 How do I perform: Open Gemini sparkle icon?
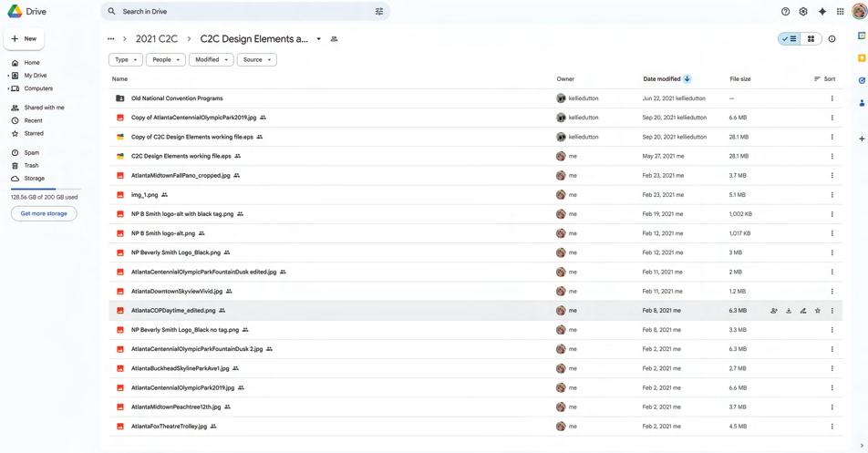click(822, 11)
